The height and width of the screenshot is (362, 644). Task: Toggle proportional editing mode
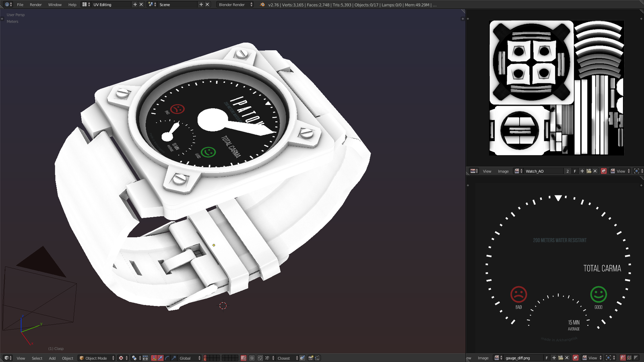pyautogui.click(x=252, y=358)
